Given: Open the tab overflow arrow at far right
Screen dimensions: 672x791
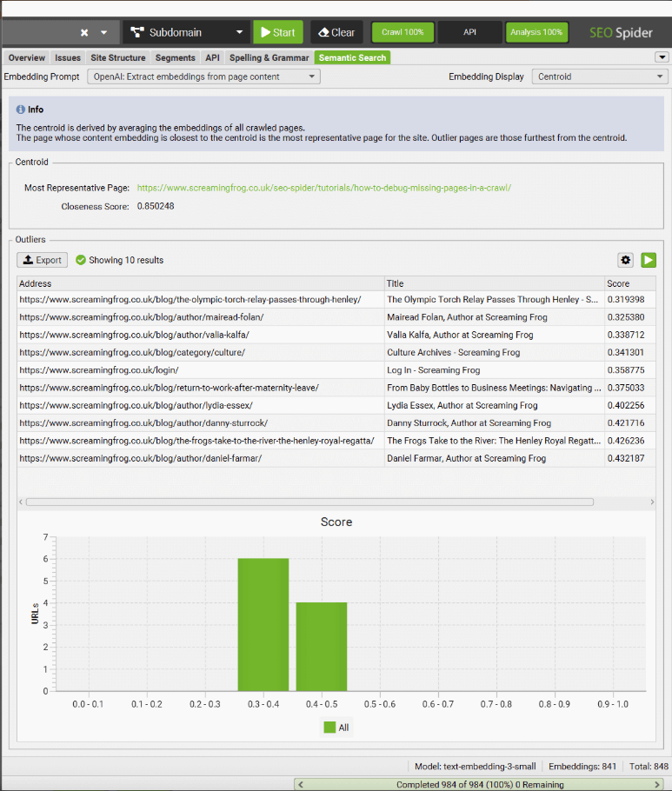Looking at the screenshot, I should (662, 57).
